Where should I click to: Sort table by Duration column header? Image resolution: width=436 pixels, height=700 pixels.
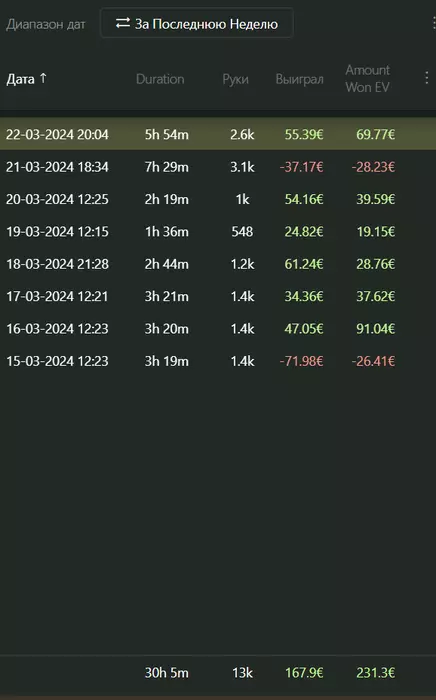160,79
